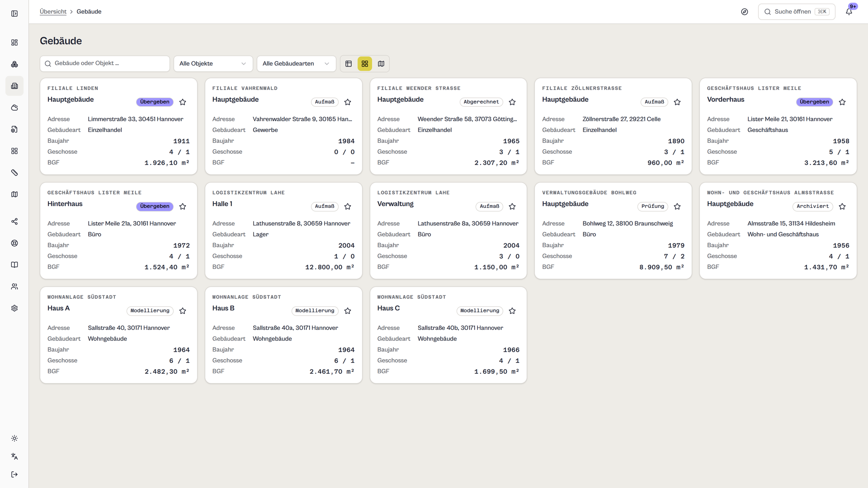Screen dimensions: 868x488
Task: Open the map icon in sidebar
Action: point(14,194)
